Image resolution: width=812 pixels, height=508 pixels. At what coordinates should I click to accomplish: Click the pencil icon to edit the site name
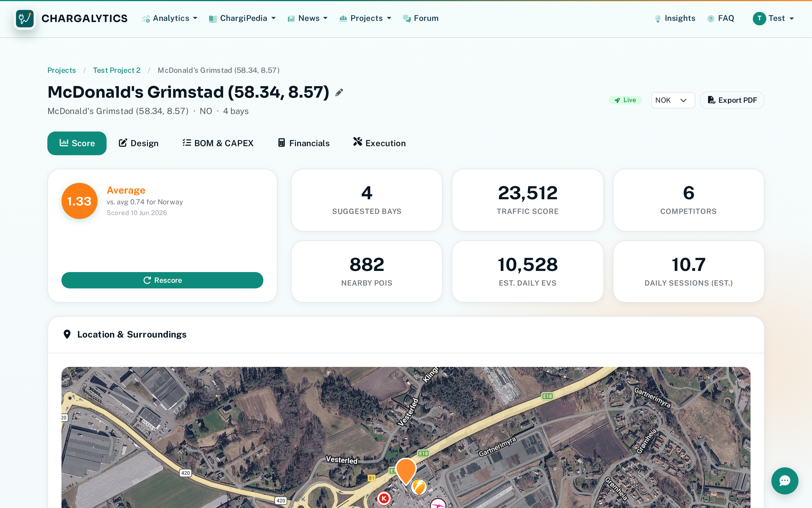coord(339,92)
